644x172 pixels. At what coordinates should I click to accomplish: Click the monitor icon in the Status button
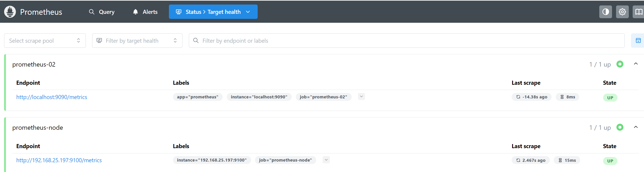[178, 12]
